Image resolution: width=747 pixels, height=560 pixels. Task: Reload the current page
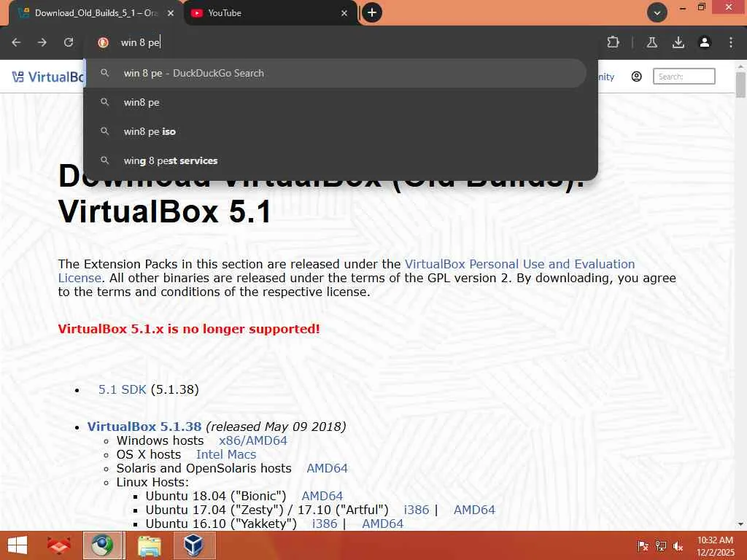click(69, 42)
